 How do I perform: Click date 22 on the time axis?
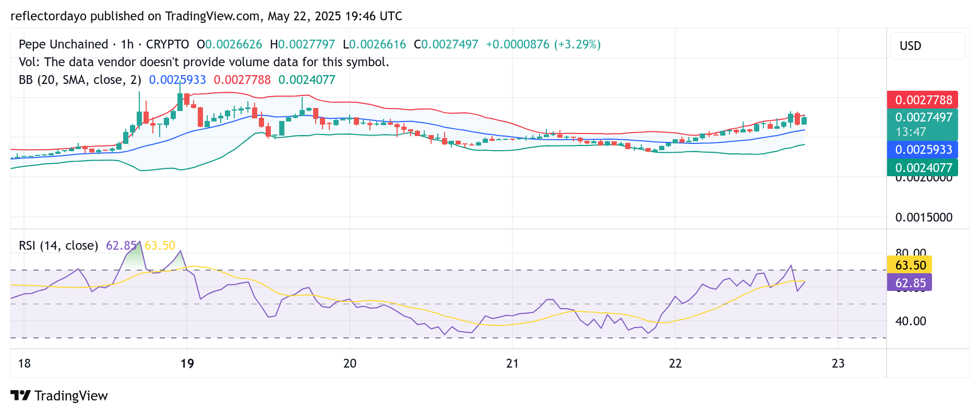click(x=675, y=363)
